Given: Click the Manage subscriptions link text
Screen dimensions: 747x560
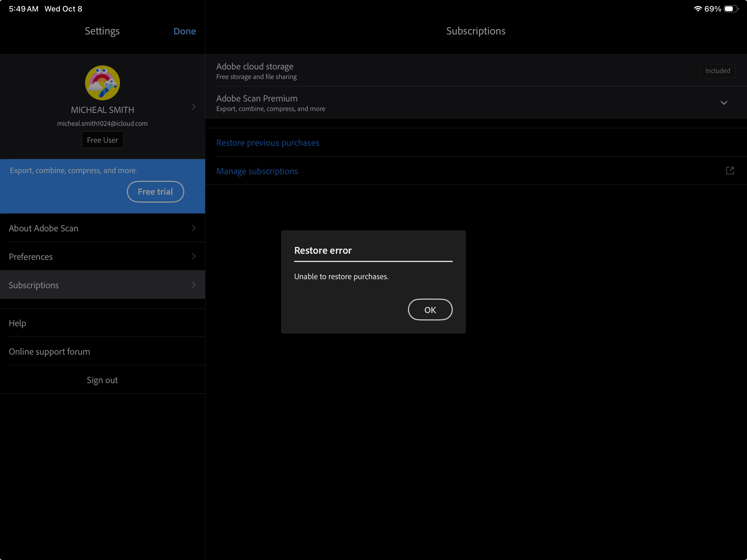Looking at the screenshot, I should 257,171.
